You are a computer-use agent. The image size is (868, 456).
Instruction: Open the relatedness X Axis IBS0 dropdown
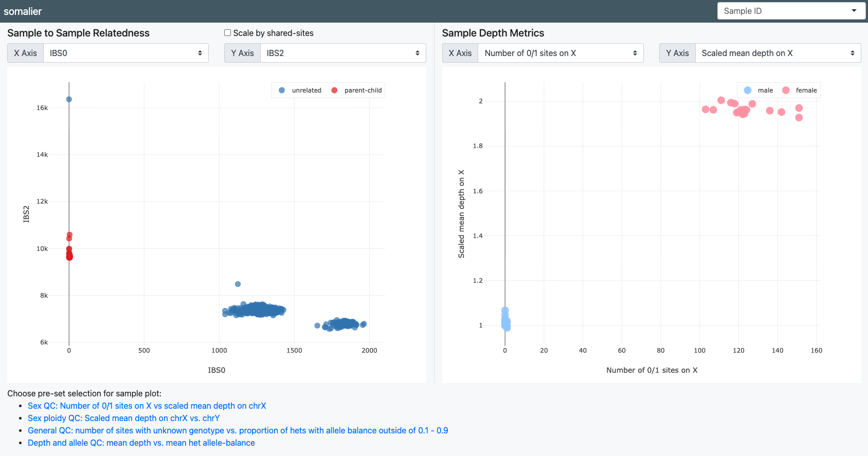coord(126,53)
